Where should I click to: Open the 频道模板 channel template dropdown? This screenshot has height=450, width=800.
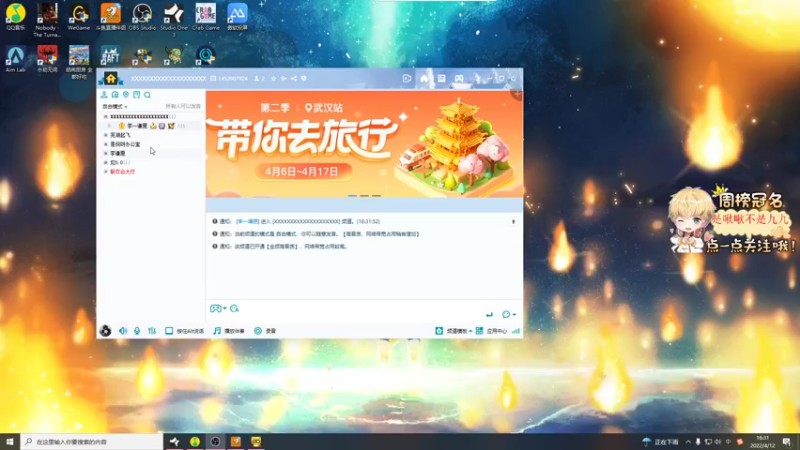point(454,331)
